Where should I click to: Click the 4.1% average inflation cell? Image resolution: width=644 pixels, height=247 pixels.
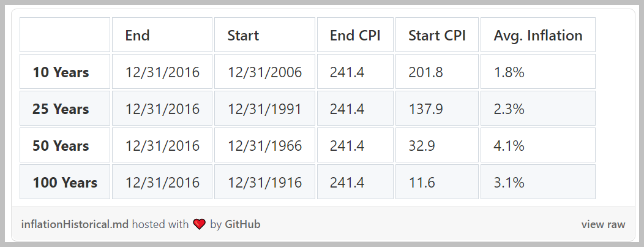point(509,146)
